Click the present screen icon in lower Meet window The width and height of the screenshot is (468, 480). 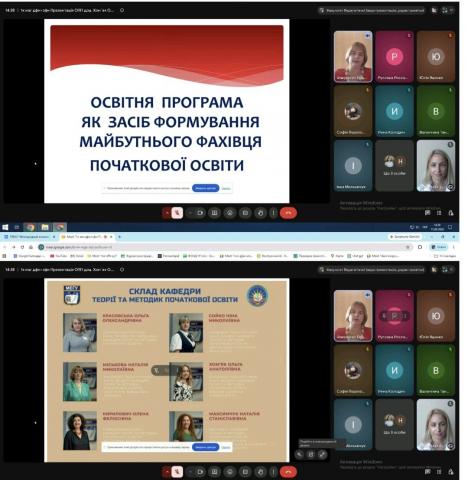pos(214,472)
